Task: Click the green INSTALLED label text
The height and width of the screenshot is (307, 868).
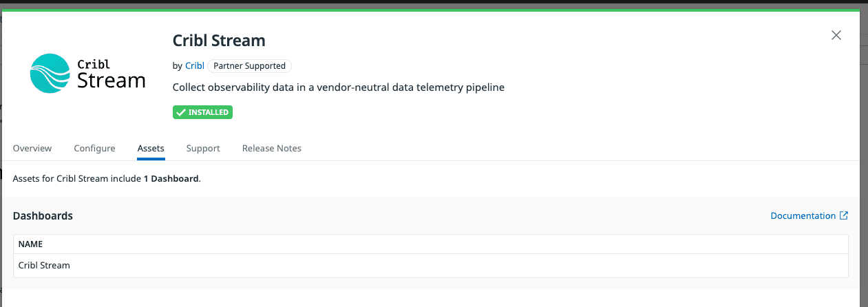Action: coord(209,112)
